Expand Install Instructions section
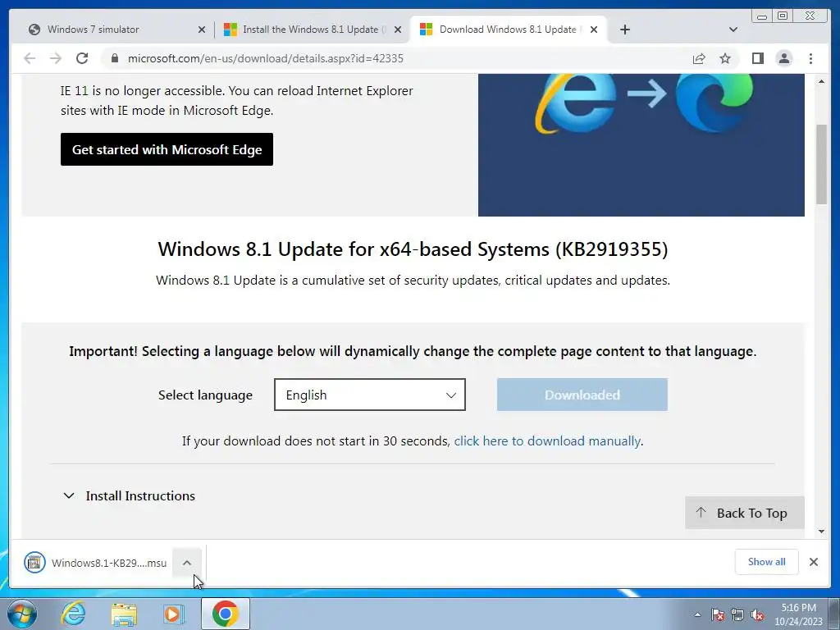The image size is (840, 630). [x=129, y=496]
